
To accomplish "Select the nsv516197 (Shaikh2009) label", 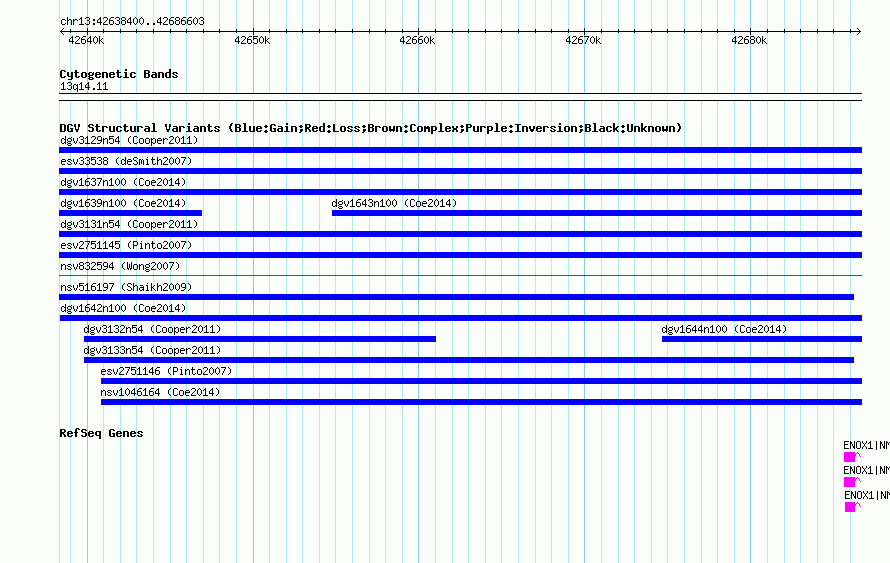I will coord(126,287).
